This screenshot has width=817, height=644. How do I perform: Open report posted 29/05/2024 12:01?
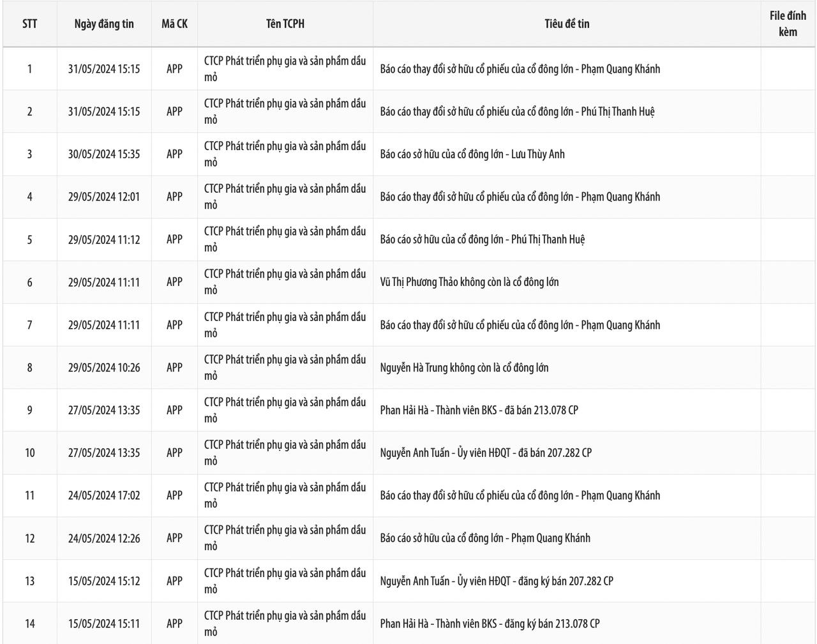coord(520,197)
